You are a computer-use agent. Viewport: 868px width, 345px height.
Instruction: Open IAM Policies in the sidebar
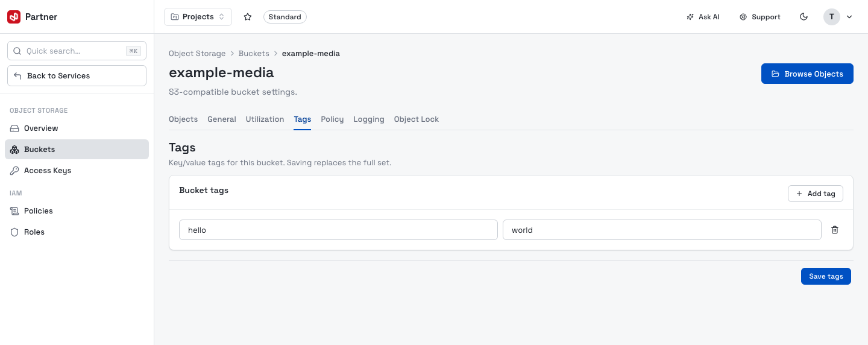tap(77, 211)
